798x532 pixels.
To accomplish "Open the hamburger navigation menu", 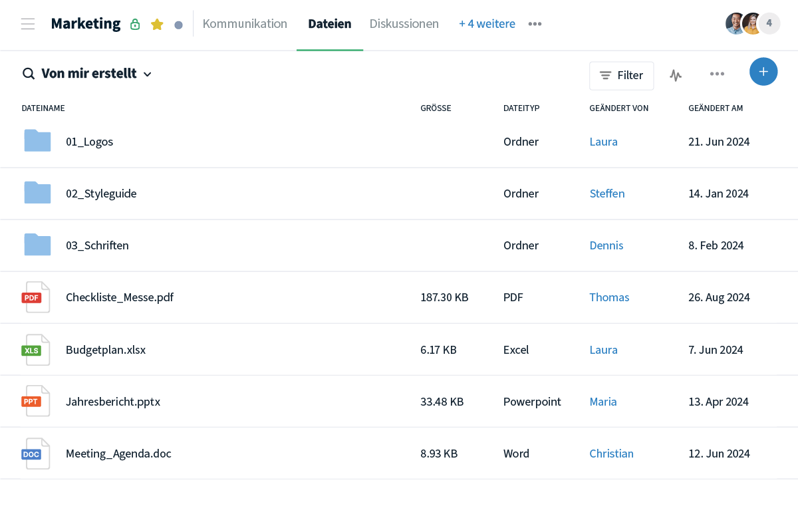I will point(28,24).
